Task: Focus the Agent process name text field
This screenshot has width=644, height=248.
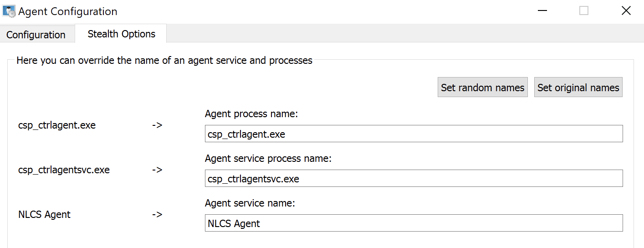Action: click(414, 134)
